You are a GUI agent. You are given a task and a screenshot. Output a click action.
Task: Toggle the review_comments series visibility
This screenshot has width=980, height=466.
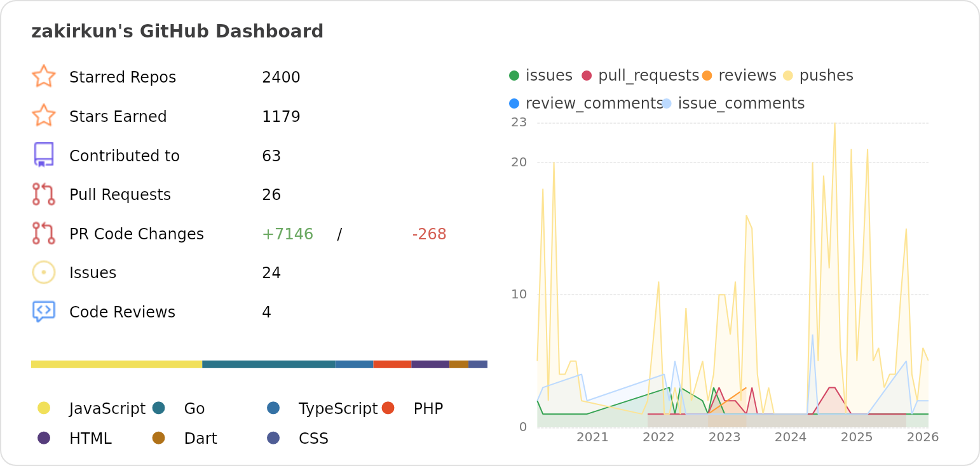[594, 103]
